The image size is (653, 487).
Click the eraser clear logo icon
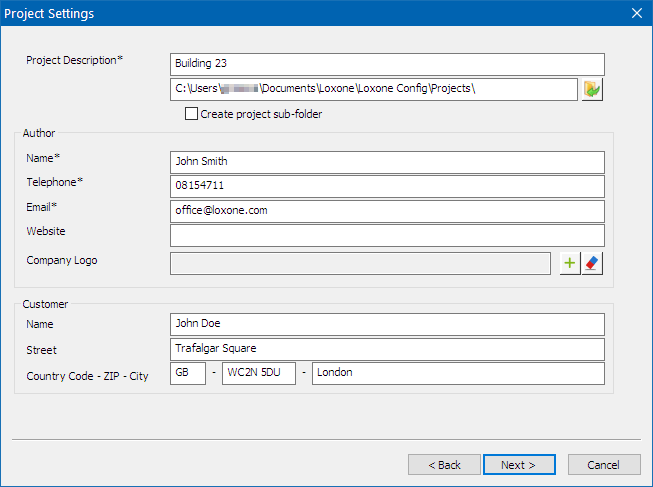point(593,263)
